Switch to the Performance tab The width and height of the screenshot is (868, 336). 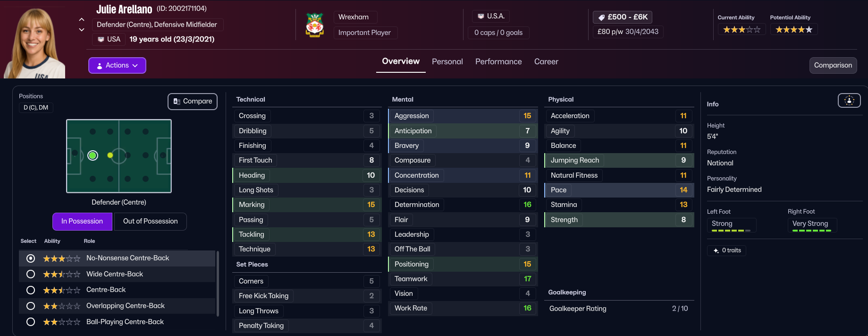[x=498, y=62]
